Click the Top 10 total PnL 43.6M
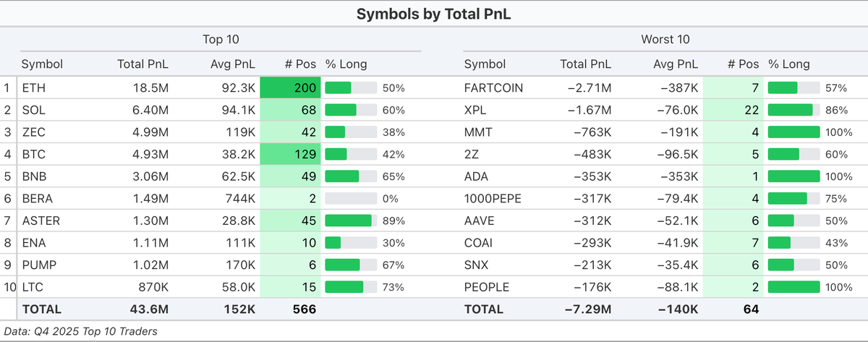Image resolution: width=868 pixels, height=342 pixels. point(149,309)
